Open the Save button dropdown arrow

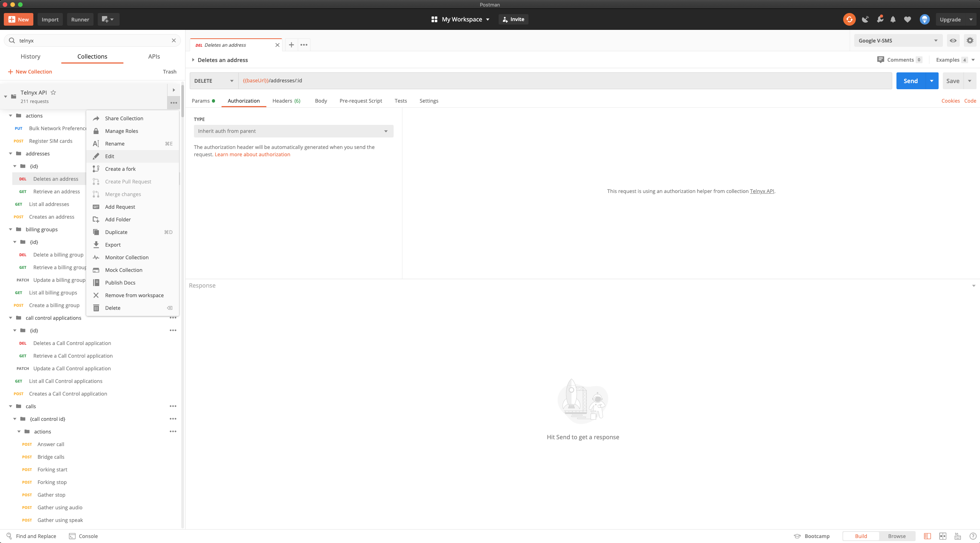[x=970, y=81]
